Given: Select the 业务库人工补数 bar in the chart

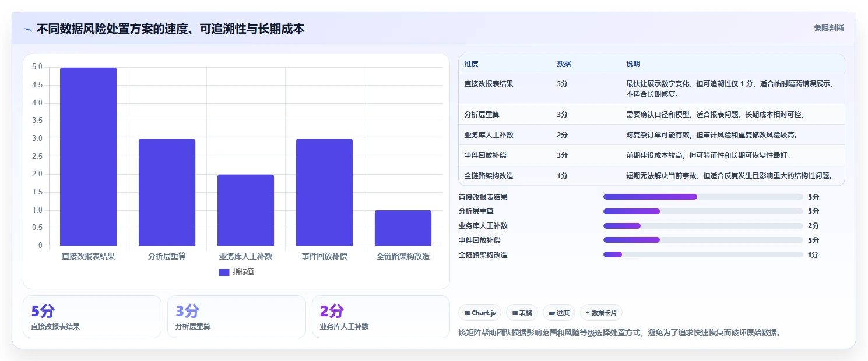Looking at the screenshot, I should tap(245, 210).
